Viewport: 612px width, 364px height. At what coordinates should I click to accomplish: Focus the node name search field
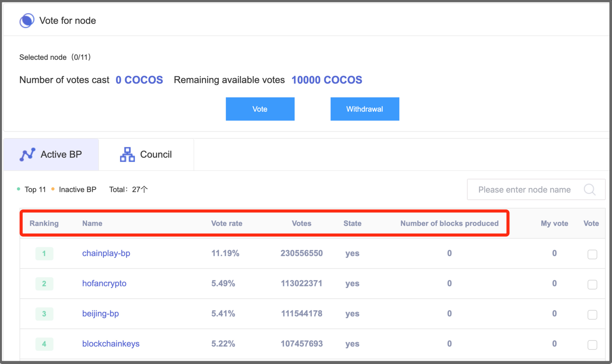point(524,190)
